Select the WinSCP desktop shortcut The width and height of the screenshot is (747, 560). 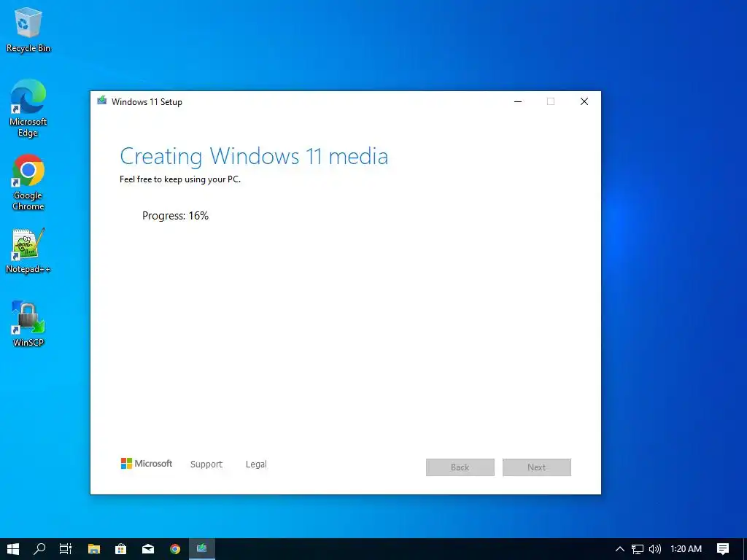pos(28,324)
